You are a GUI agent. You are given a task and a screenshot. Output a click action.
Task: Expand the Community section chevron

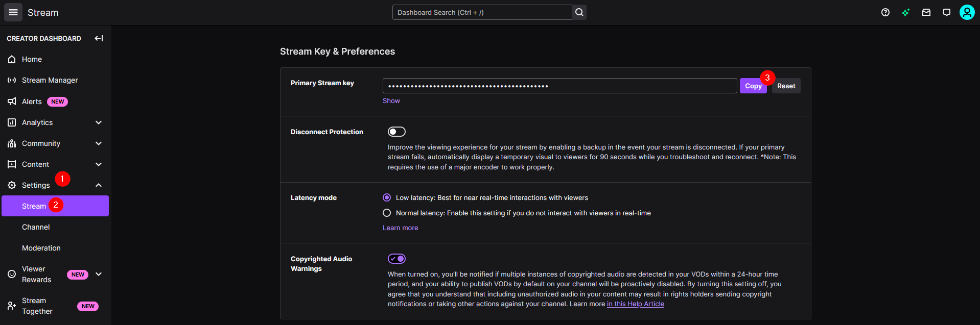coord(99,143)
